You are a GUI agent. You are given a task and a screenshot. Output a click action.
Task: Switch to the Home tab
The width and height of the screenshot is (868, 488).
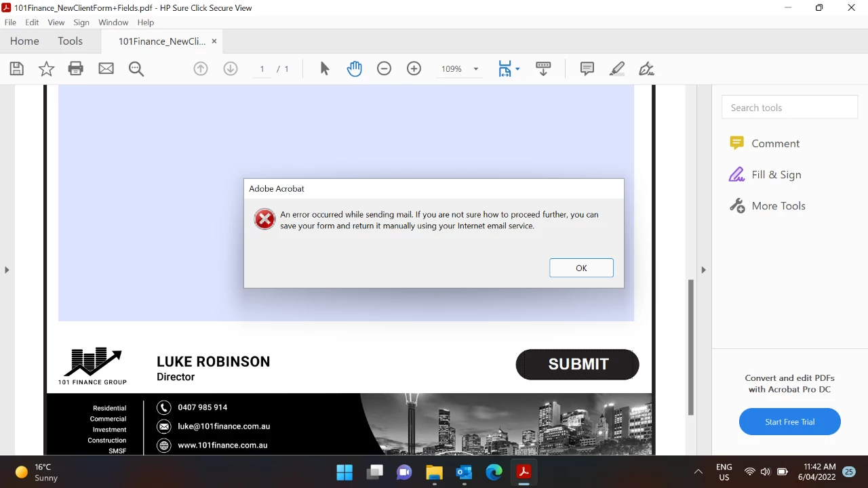(x=24, y=41)
